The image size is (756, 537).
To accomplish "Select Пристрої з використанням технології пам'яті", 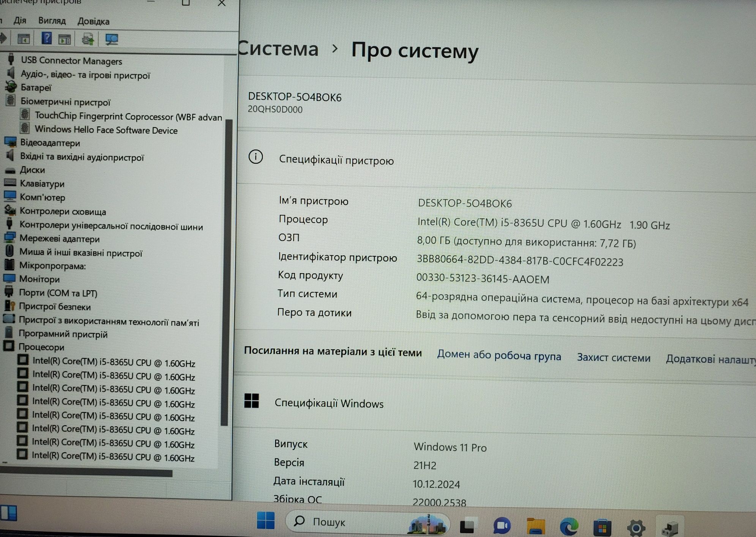I will 109,322.
